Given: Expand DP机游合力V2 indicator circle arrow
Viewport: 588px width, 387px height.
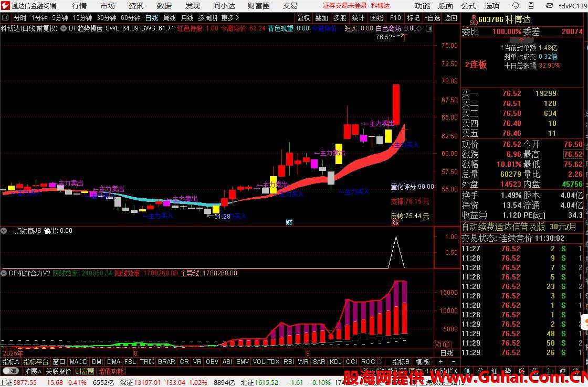Looking at the screenshot, I should [x=4, y=274].
